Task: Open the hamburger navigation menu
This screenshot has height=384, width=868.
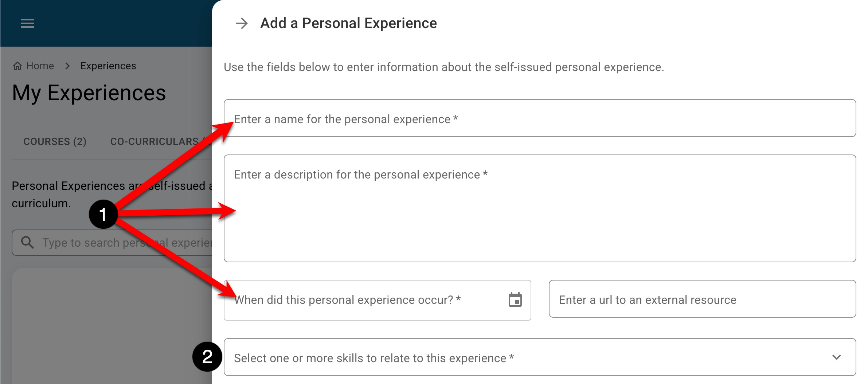Action: pos(28,24)
